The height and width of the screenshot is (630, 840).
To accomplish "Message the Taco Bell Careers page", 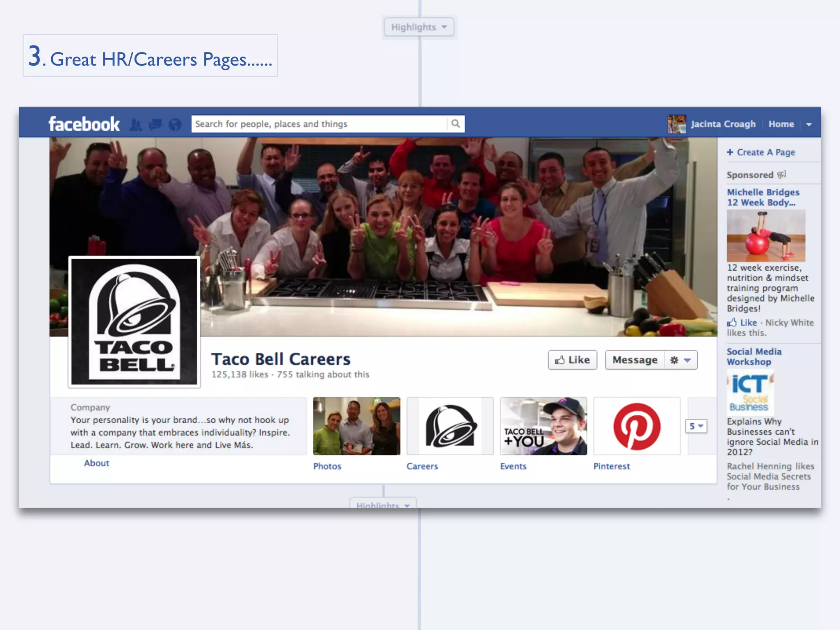I will tap(635, 360).
